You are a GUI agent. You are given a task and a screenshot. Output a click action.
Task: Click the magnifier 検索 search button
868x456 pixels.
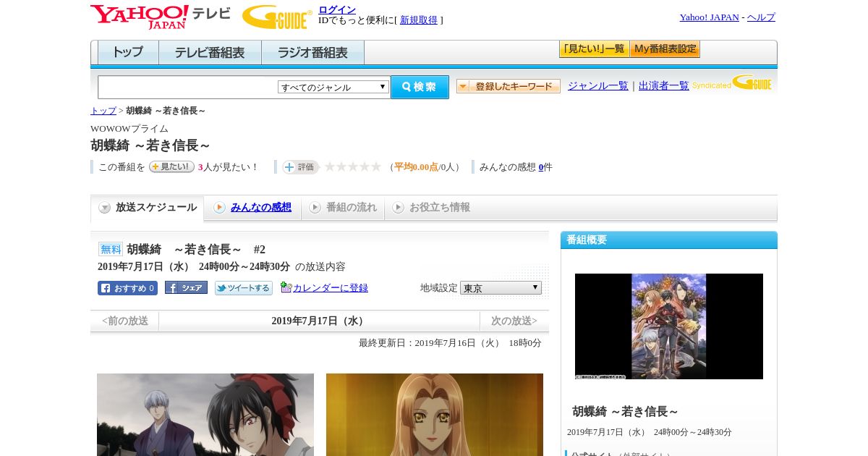pos(420,87)
